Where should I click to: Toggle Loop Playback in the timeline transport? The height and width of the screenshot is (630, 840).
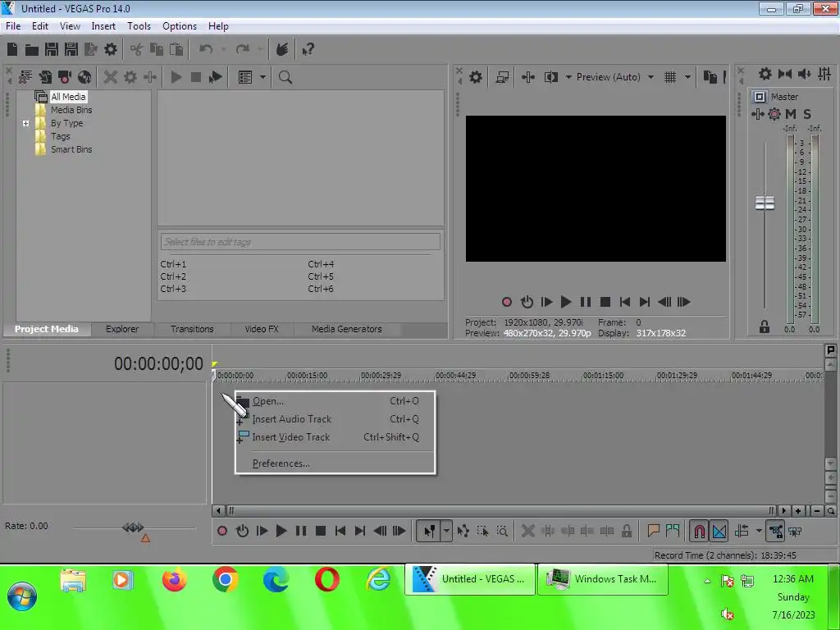click(242, 532)
